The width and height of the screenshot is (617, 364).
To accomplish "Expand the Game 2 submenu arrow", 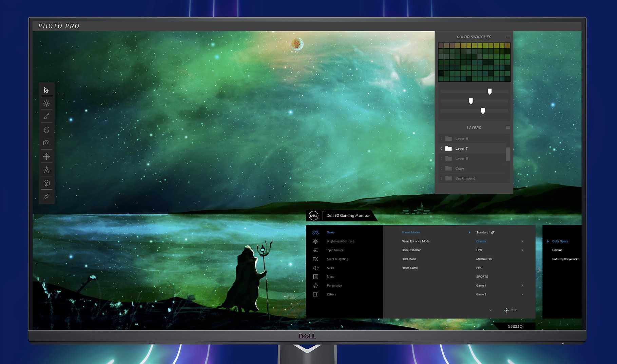I will tap(522, 294).
